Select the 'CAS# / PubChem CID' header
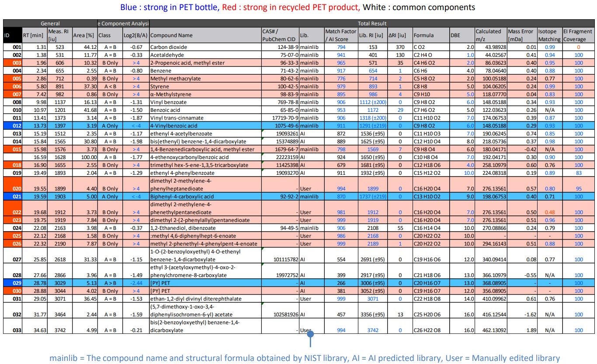The width and height of the screenshot is (597, 364). 280,35
